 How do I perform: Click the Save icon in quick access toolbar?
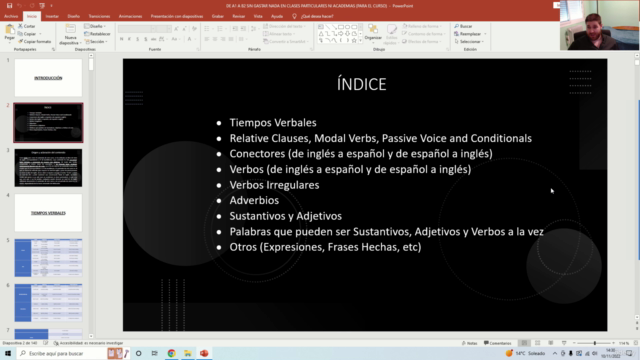(9, 6)
